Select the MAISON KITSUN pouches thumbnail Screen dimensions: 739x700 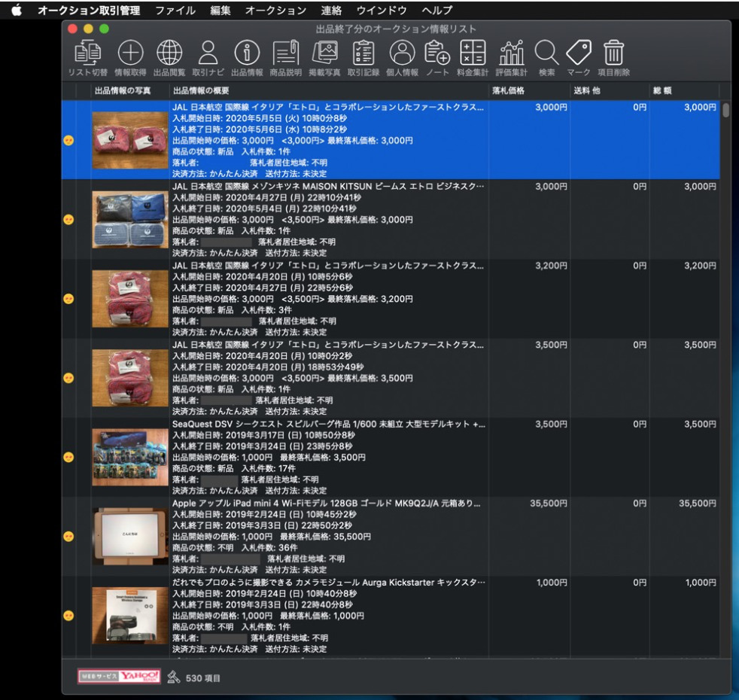click(x=130, y=219)
